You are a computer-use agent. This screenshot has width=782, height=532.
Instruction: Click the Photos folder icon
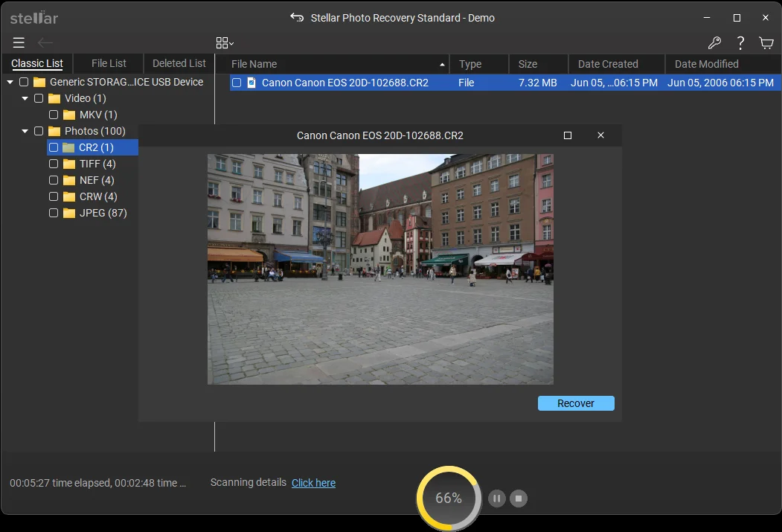(54, 132)
